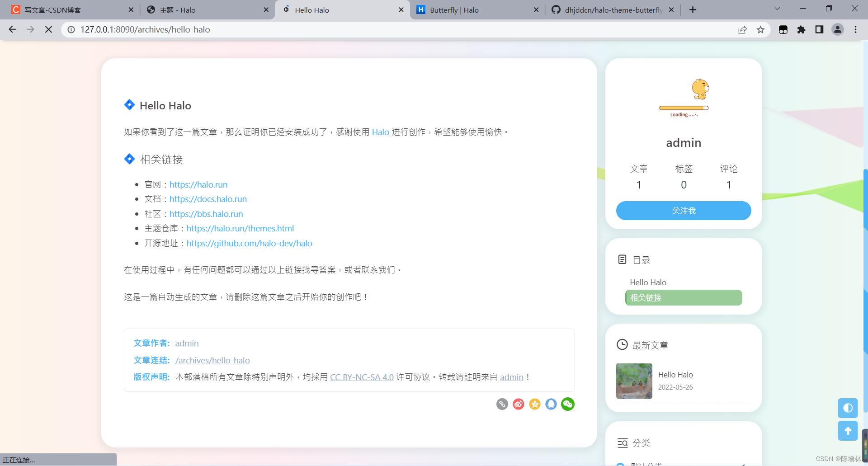Open https://bbs.halo.run community link
This screenshot has height=466, width=868.
point(206,214)
